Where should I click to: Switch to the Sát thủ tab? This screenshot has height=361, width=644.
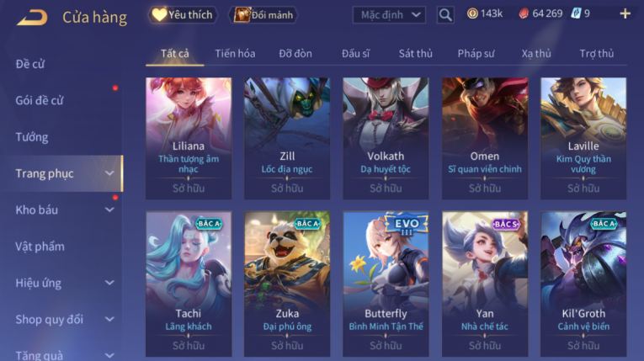415,53
